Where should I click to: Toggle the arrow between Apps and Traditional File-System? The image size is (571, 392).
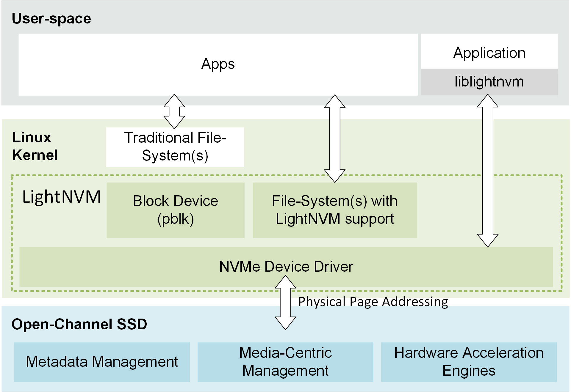pyautogui.click(x=174, y=112)
